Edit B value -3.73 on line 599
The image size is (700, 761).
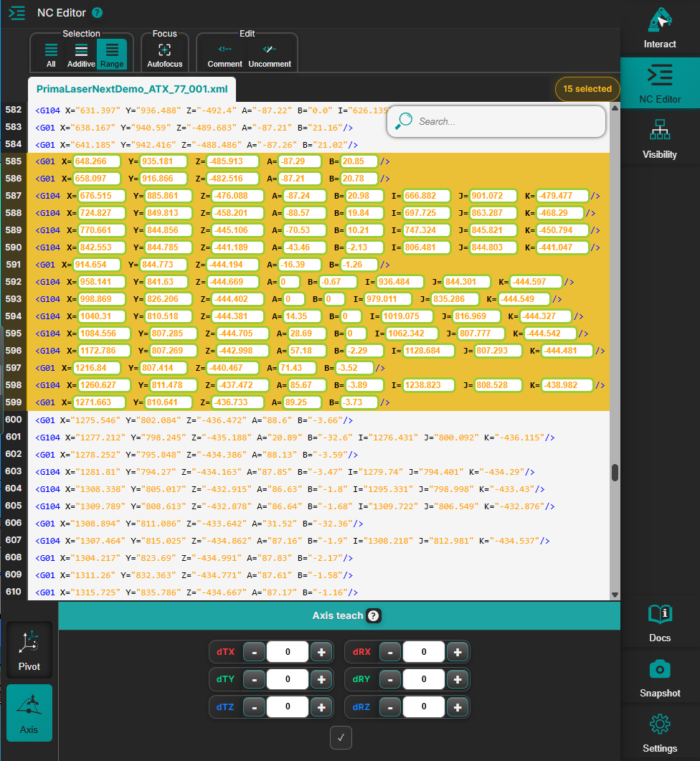click(x=359, y=402)
